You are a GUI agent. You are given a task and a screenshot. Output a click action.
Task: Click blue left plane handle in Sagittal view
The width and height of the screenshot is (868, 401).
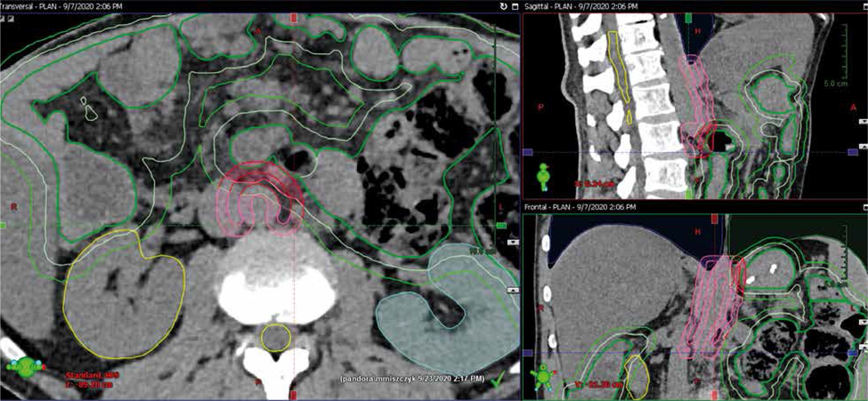coord(528,152)
